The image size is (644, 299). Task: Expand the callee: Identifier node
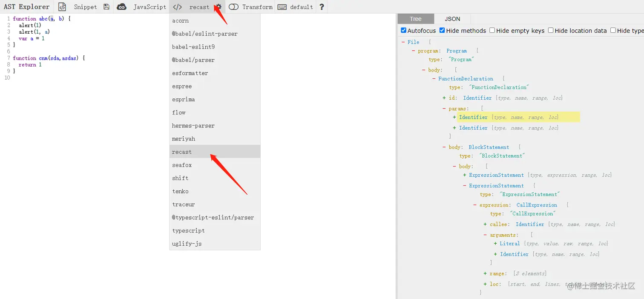(485, 224)
